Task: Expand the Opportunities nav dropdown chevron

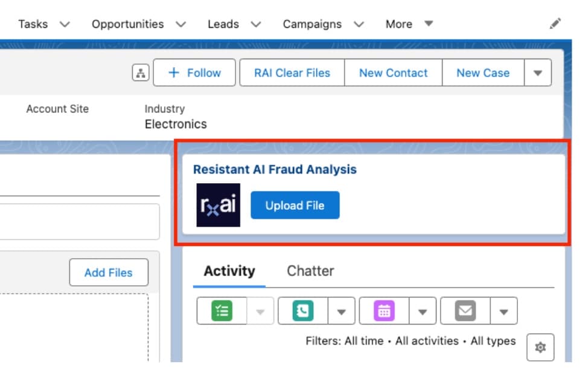Action: coord(181,24)
